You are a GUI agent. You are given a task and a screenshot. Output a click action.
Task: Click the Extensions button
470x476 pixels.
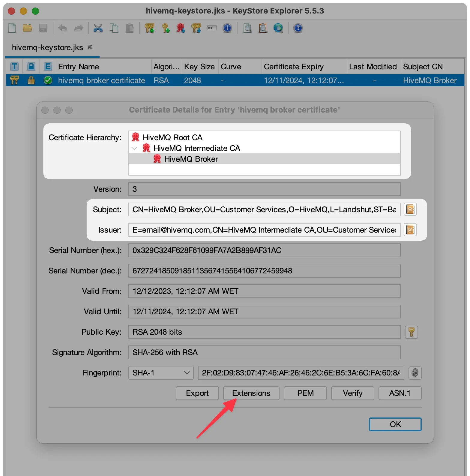(251, 393)
